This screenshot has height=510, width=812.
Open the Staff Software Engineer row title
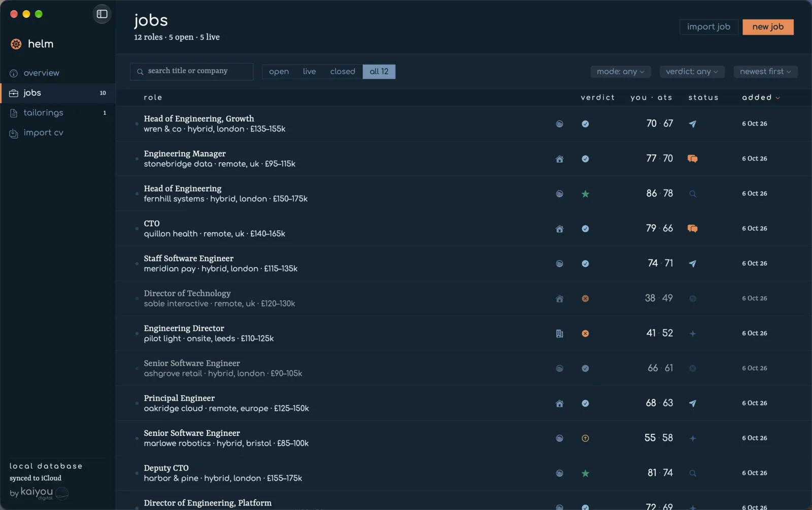(189, 259)
